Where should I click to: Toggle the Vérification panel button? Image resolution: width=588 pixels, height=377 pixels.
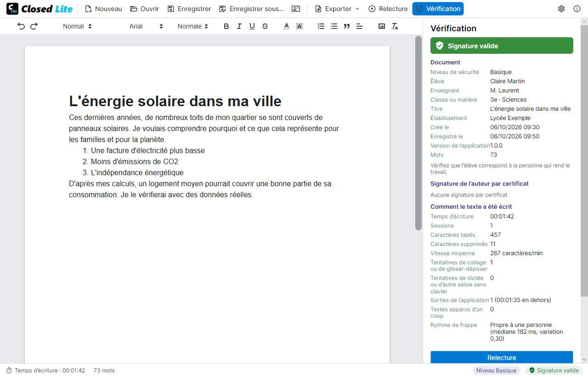pyautogui.click(x=438, y=9)
